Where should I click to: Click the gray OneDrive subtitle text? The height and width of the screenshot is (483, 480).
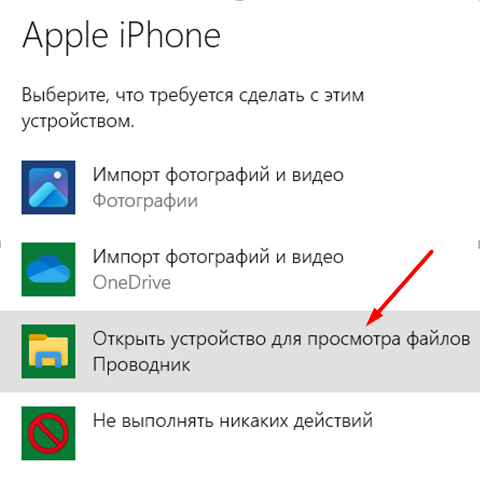132,283
